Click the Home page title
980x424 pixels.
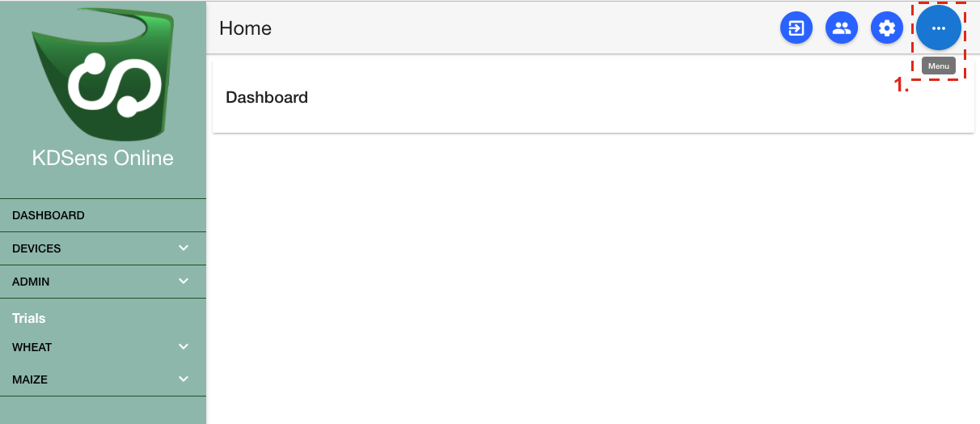[x=245, y=28]
